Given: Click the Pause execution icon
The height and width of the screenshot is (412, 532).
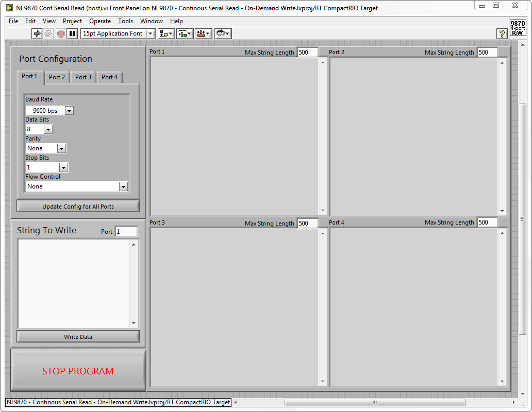Looking at the screenshot, I should click(x=72, y=33).
